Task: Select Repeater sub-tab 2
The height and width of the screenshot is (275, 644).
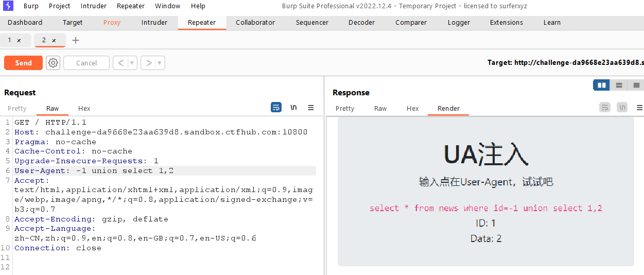Action: click(44, 40)
